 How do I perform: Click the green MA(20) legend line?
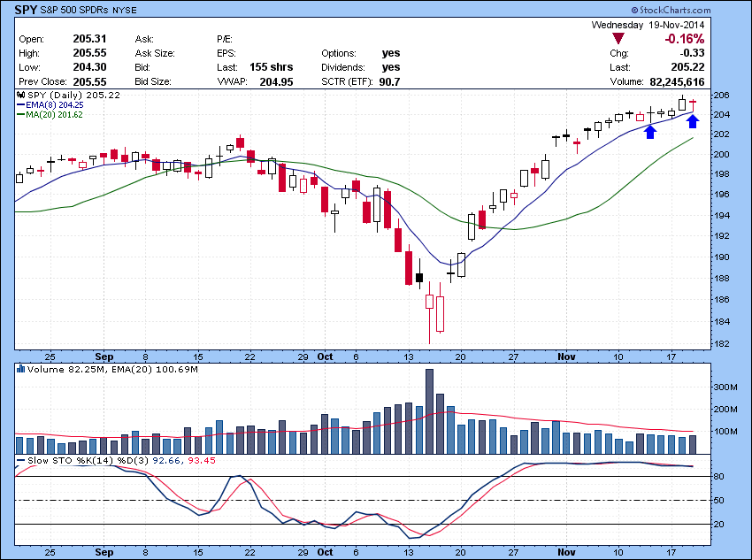(20, 115)
